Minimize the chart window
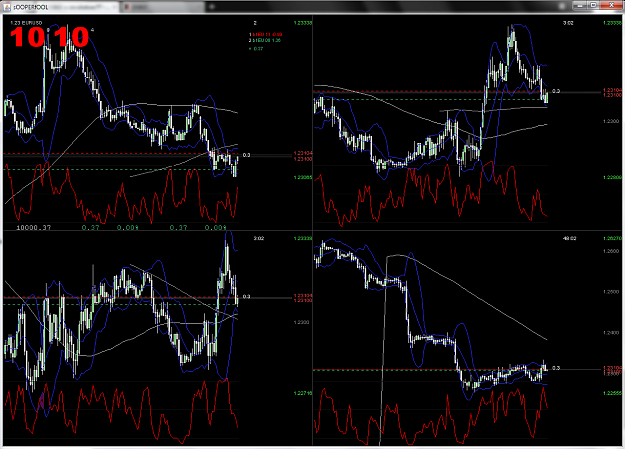 coord(580,5)
